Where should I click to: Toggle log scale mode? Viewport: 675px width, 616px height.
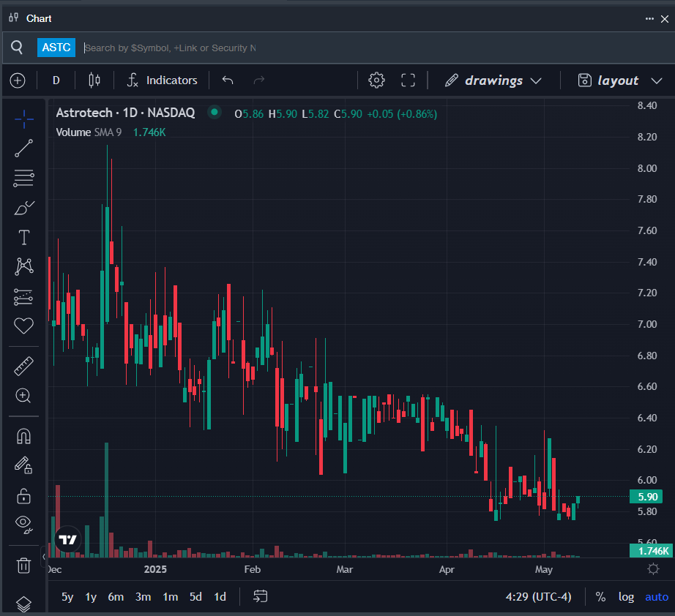[x=626, y=597]
